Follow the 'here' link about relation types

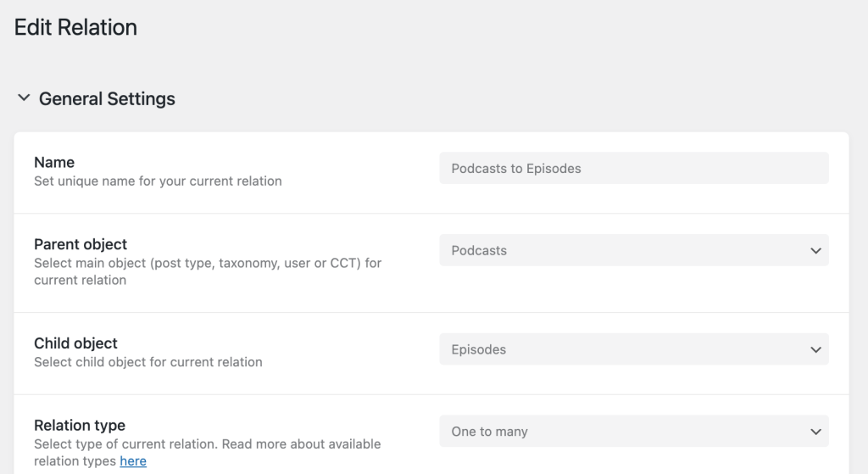point(133,461)
